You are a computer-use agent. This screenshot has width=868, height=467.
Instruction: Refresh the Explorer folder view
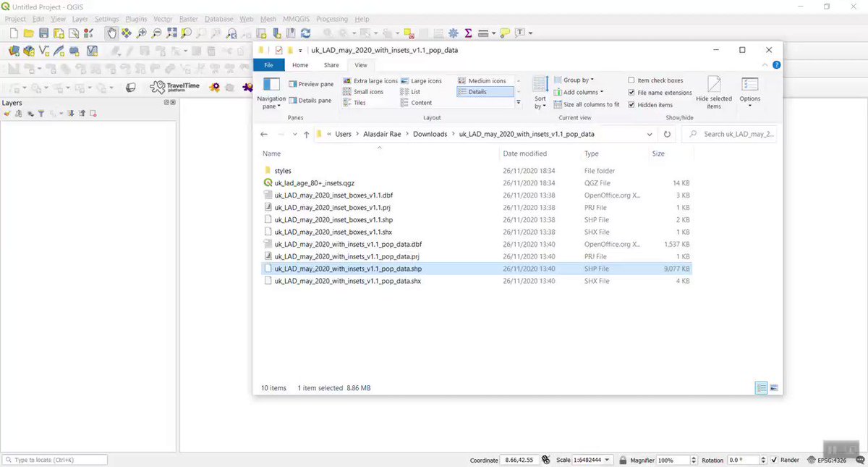coord(667,134)
